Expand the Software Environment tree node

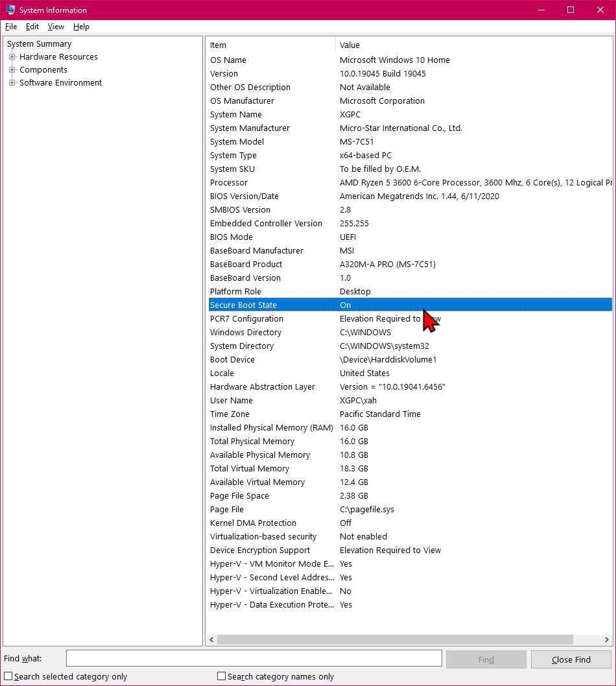pos(12,83)
